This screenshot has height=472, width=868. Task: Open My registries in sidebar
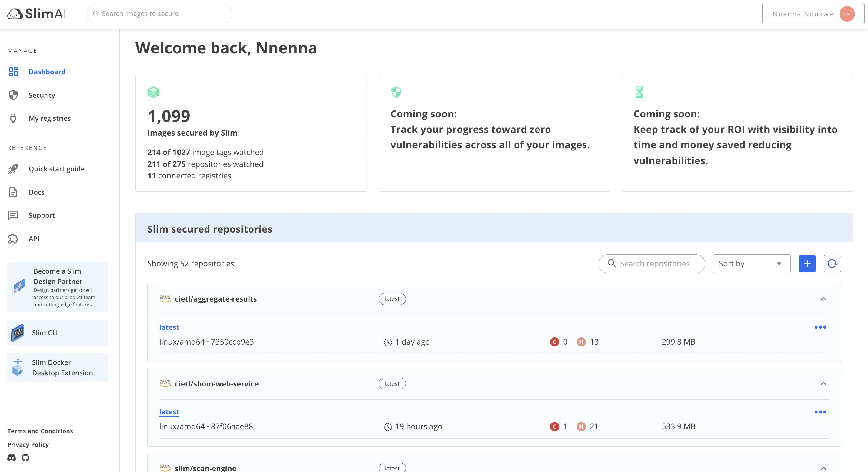(49, 118)
